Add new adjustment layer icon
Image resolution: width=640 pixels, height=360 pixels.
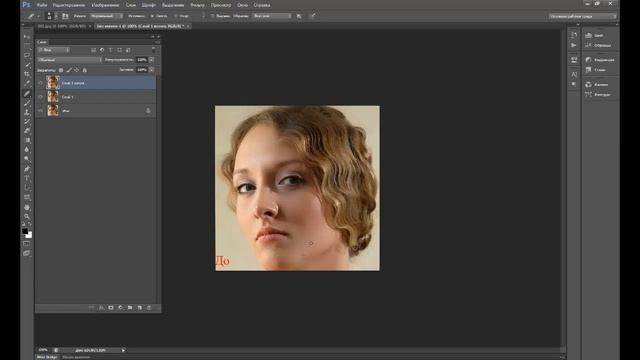(120, 308)
